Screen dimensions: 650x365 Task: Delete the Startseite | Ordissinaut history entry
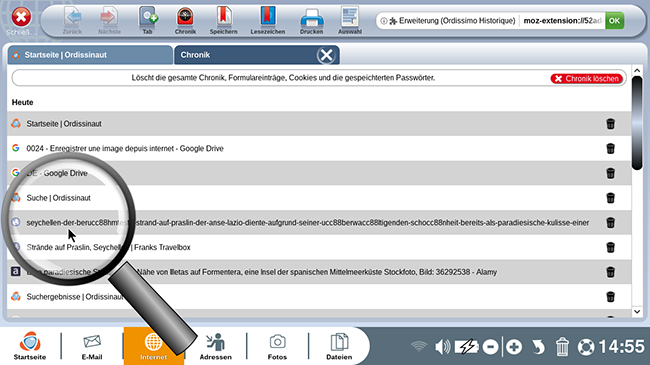[610, 124]
